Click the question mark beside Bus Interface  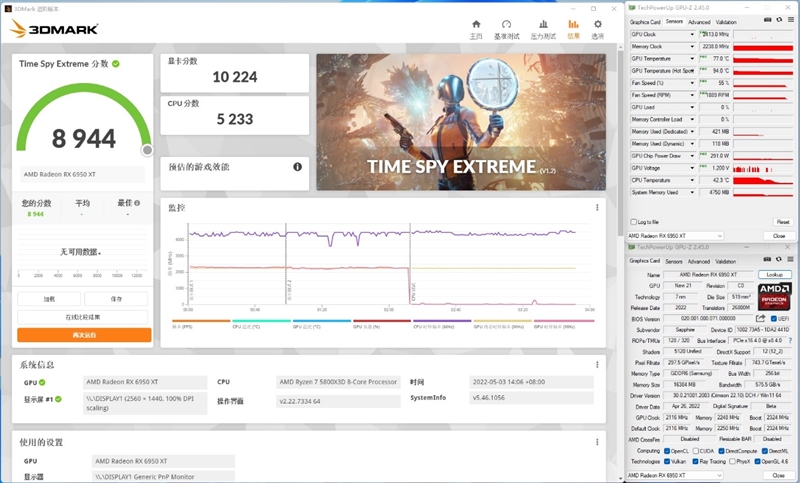click(790, 340)
